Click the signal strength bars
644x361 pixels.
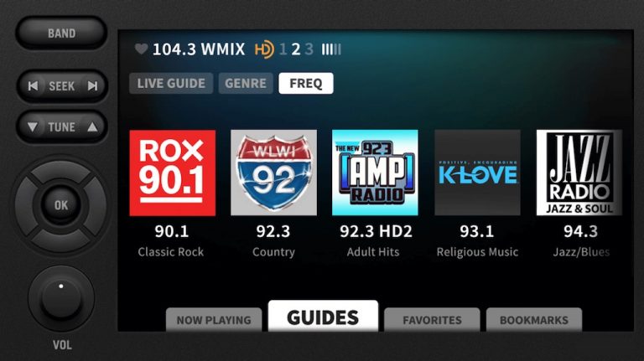331,49
